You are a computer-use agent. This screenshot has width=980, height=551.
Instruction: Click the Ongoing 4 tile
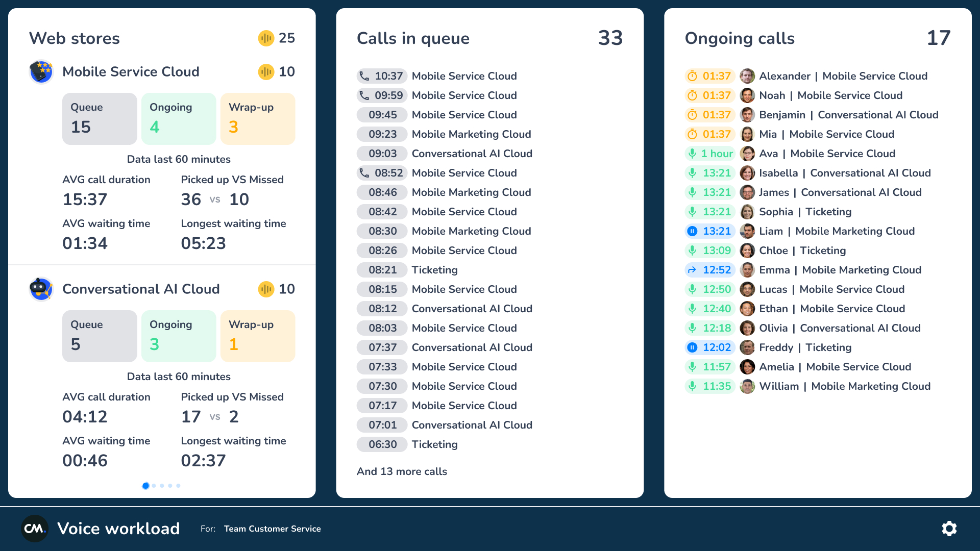click(x=179, y=119)
